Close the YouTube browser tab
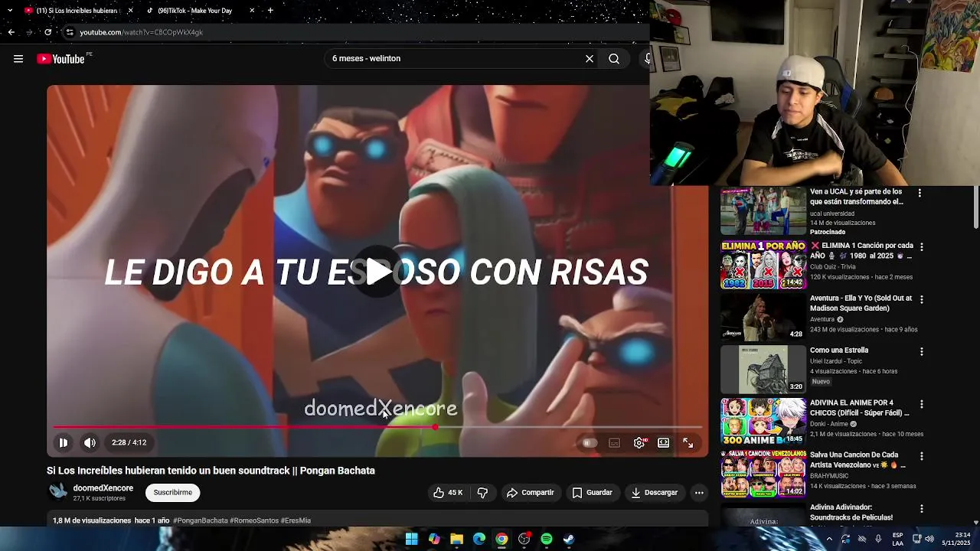The image size is (980, 551). pos(130,11)
